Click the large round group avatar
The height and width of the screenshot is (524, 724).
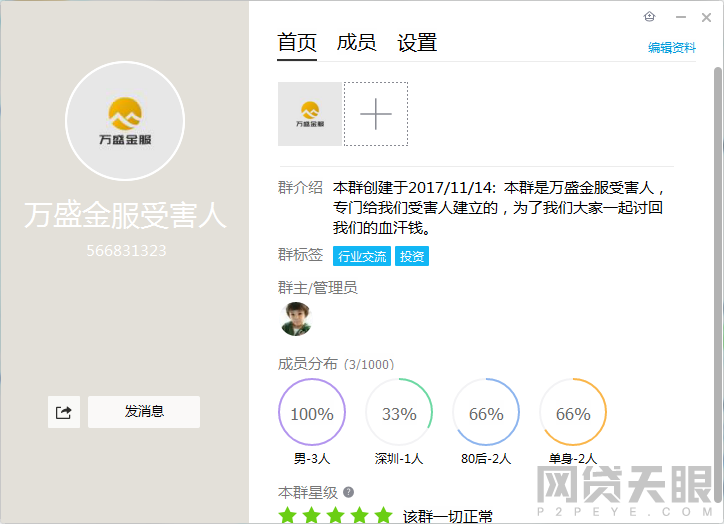coord(125,121)
